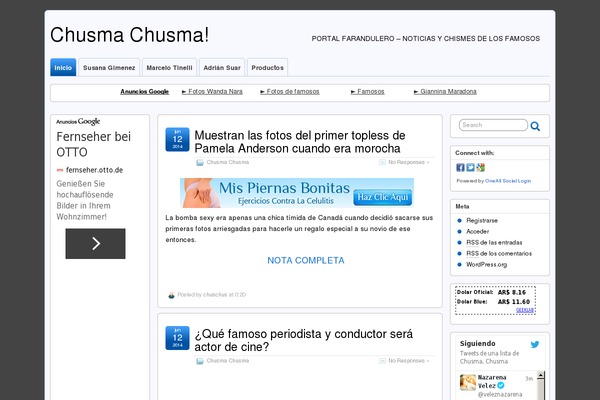Click the jun 12 date badge of Pamela Anderson post
This screenshot has height=400, width=600.
click(x=177, y=139)
